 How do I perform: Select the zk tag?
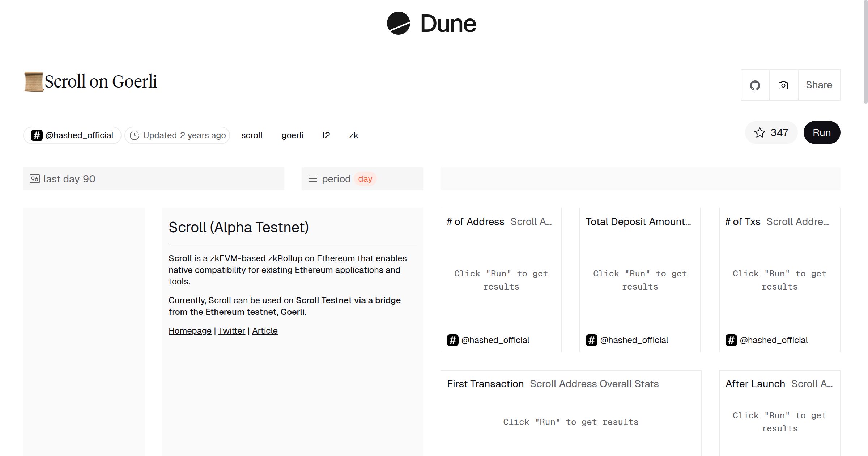[x=353, y=135]
